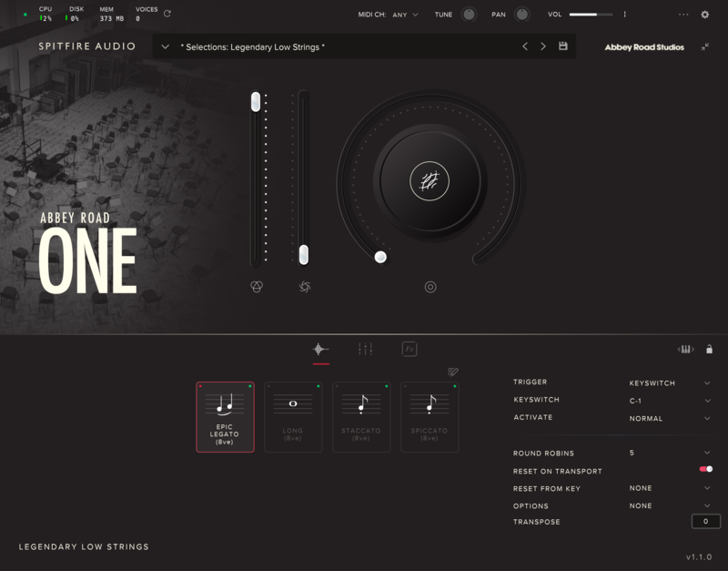Click the dynamics icon below second slider
This screenshot has width=728, height=571.
coord(305,287)
